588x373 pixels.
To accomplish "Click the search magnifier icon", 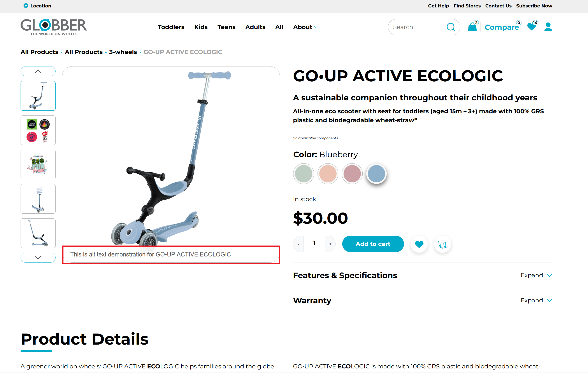I will pos(451,27).
